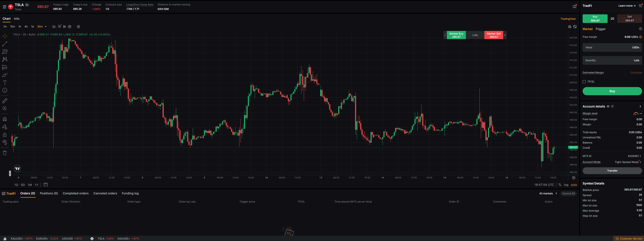Toggle log scale on the chart
This screenshot has width=644, height=241.
tap(566, 185)
